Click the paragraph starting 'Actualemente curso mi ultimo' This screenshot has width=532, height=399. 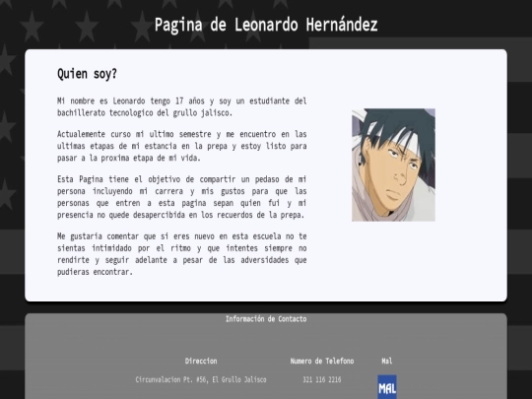[x=182, y=146]
